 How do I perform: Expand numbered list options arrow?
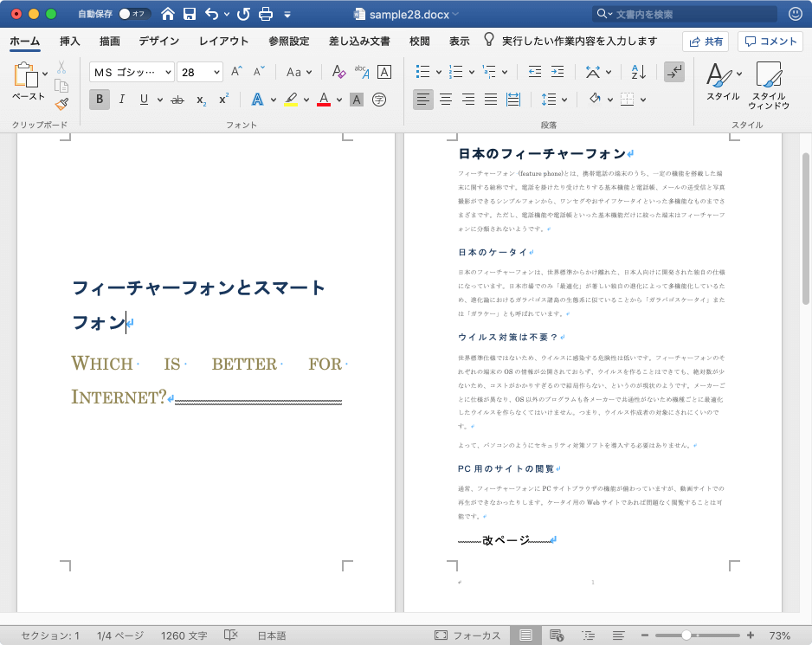pos(472,72)
